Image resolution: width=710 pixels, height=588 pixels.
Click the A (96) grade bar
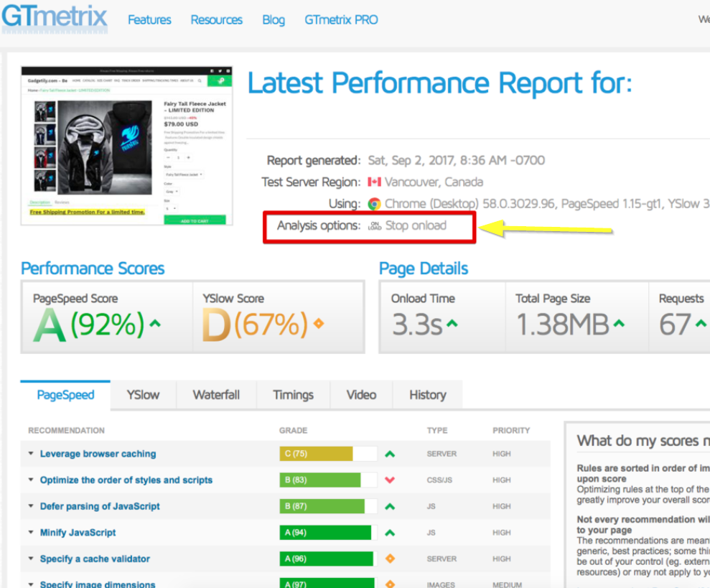[328, 559]
